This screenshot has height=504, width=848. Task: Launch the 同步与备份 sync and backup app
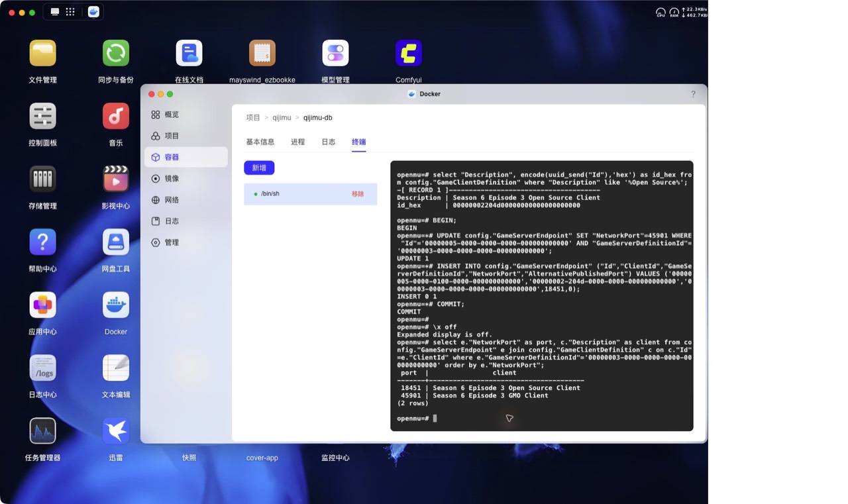(116, 53)
